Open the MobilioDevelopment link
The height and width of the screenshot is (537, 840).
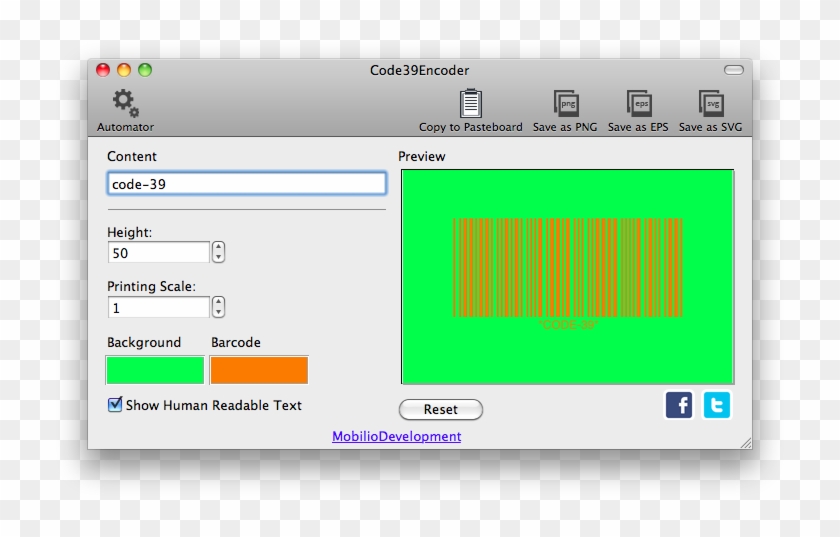tap(396, 436)
